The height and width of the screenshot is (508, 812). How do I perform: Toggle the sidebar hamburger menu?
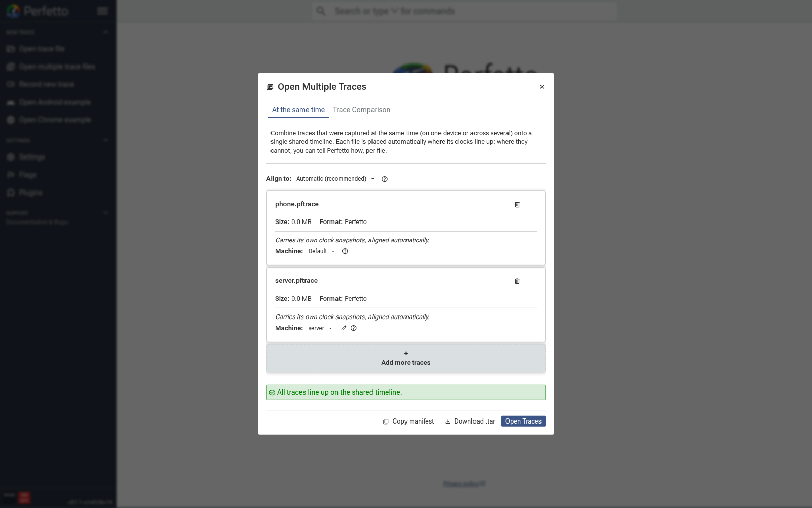(x=103, y=11)
